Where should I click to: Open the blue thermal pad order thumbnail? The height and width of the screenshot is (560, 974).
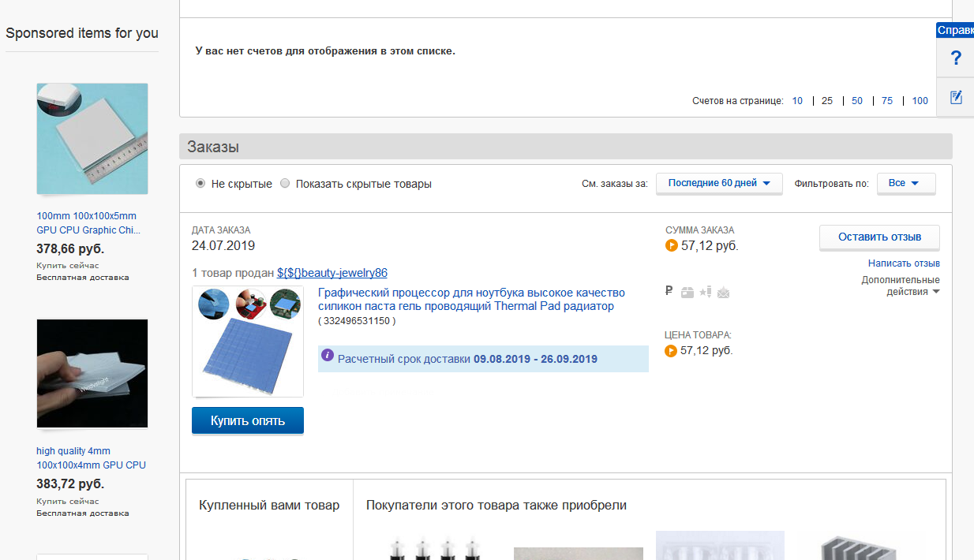[248, 342]
